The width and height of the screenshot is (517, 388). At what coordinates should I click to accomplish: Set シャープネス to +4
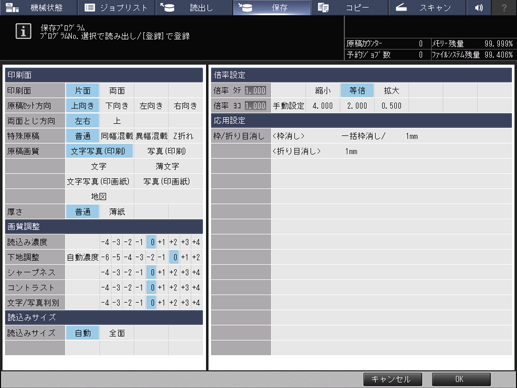click(x=197, y=272)
